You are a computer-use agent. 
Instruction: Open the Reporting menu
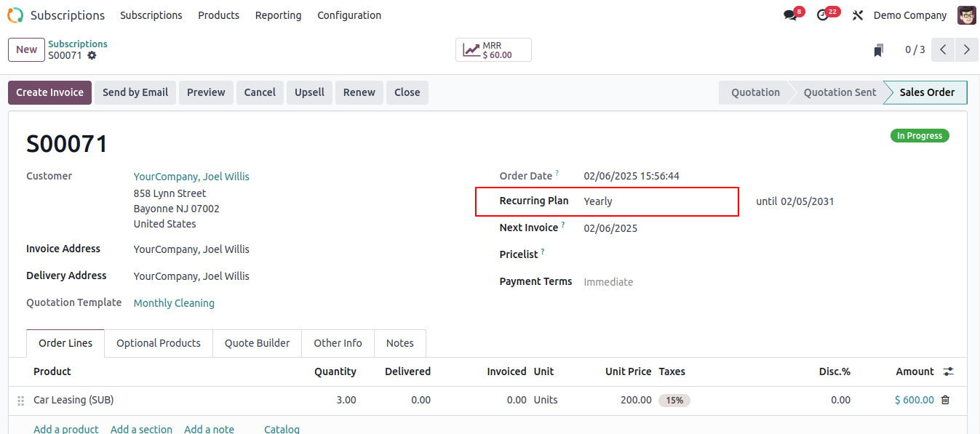pos(278,15)
